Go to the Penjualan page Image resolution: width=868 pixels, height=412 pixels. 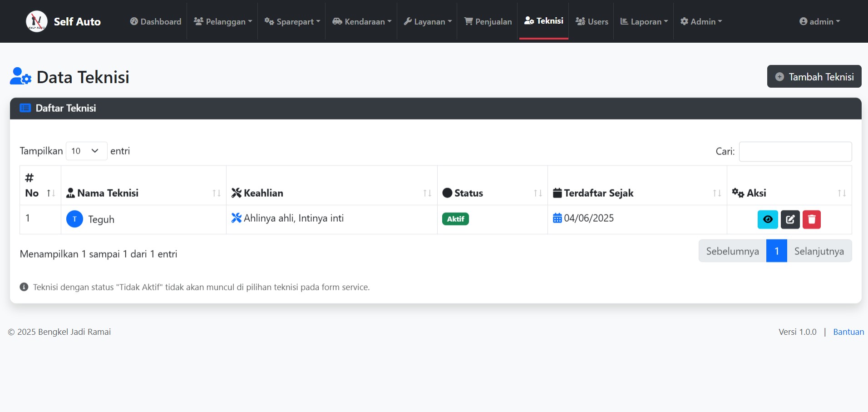click(x=488, y=21)
